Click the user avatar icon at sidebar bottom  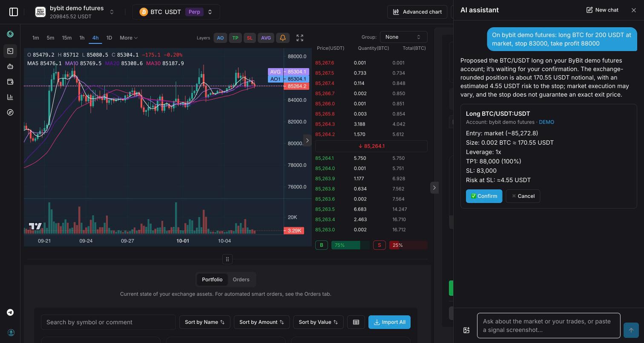click(10, 332)
